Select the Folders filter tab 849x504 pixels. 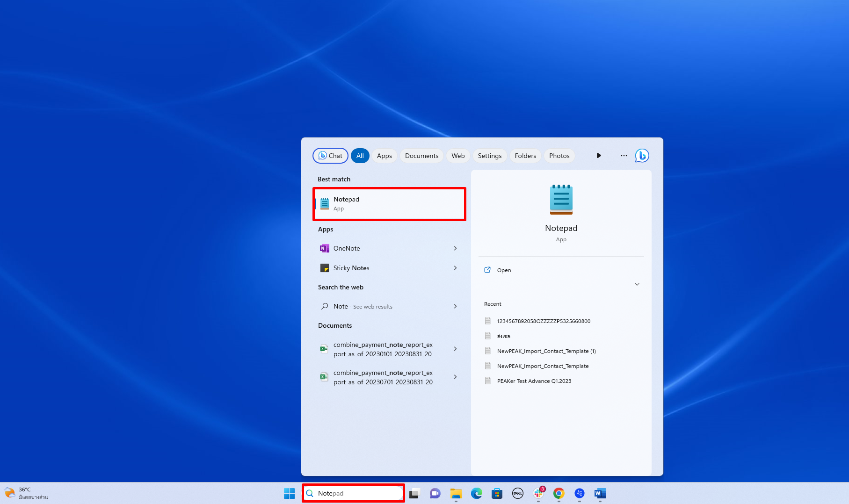point(525,156)
